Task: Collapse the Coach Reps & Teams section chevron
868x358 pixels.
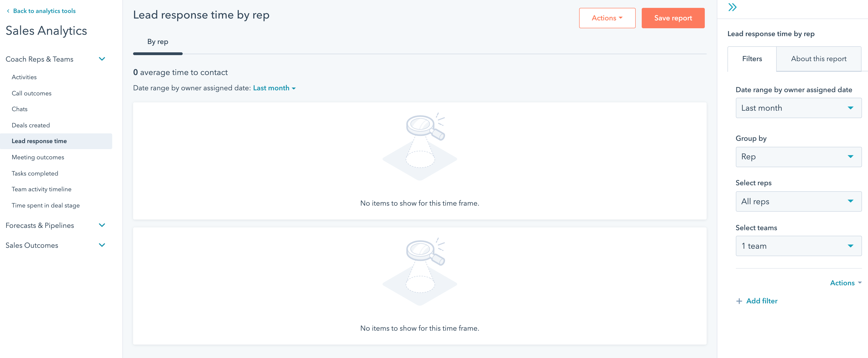Action: coord(102,59)
